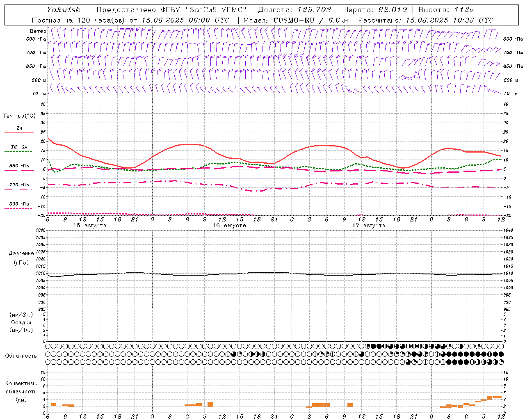Click the '(мм/3ч.)' precipitation unit label
The image size is (525, 420).
21,315
